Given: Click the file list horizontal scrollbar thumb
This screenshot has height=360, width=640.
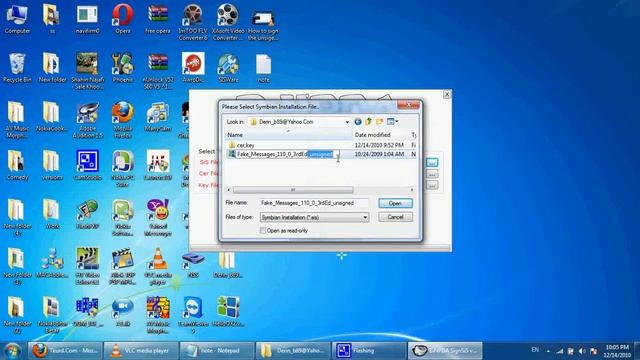Looking at the screenshot, I should (x=293, y=190).
